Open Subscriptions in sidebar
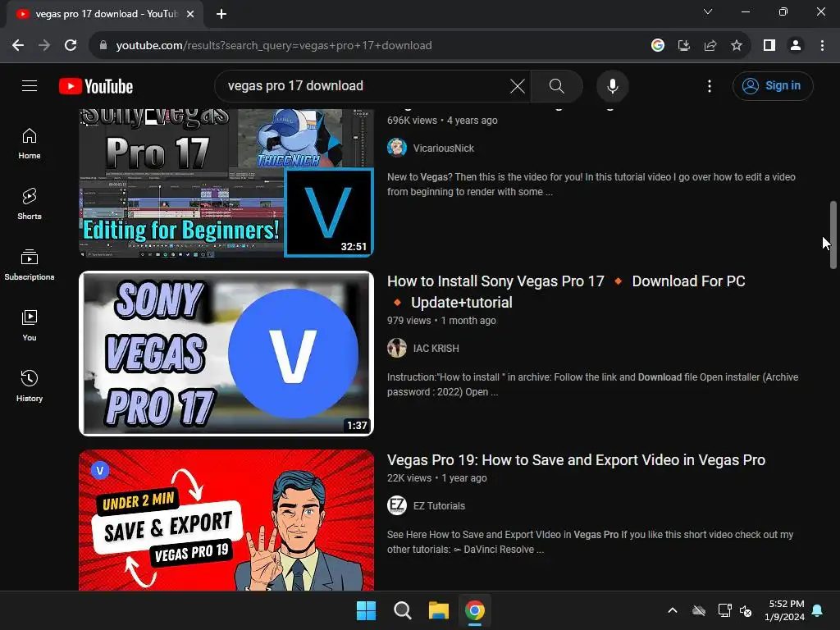The height and width of the screenshot is (630, 840). (30, 265)
